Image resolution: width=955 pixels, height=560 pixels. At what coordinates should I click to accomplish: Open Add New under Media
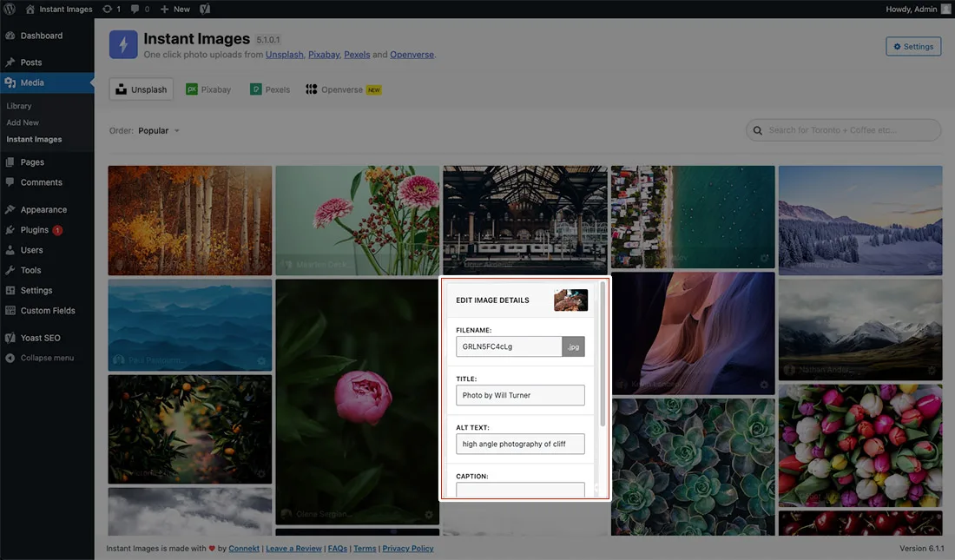23,122
